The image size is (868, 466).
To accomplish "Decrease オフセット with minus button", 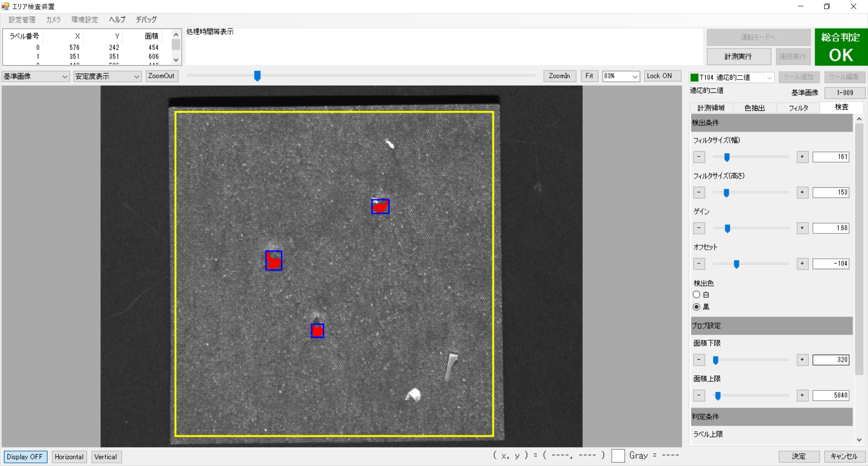I will 699,264.
